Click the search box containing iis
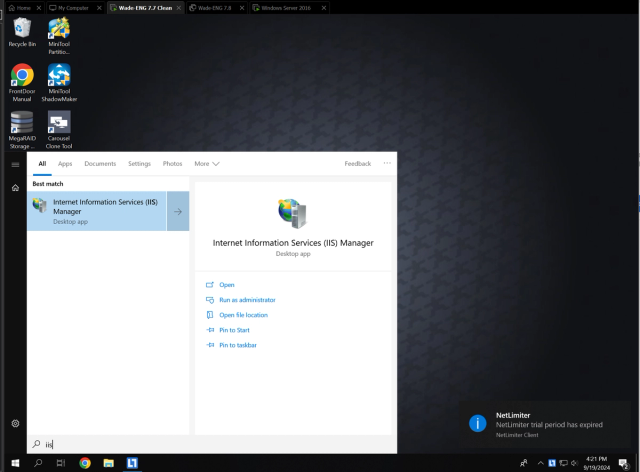The width and height of the screenshot is (640, 472). point(212,444)
